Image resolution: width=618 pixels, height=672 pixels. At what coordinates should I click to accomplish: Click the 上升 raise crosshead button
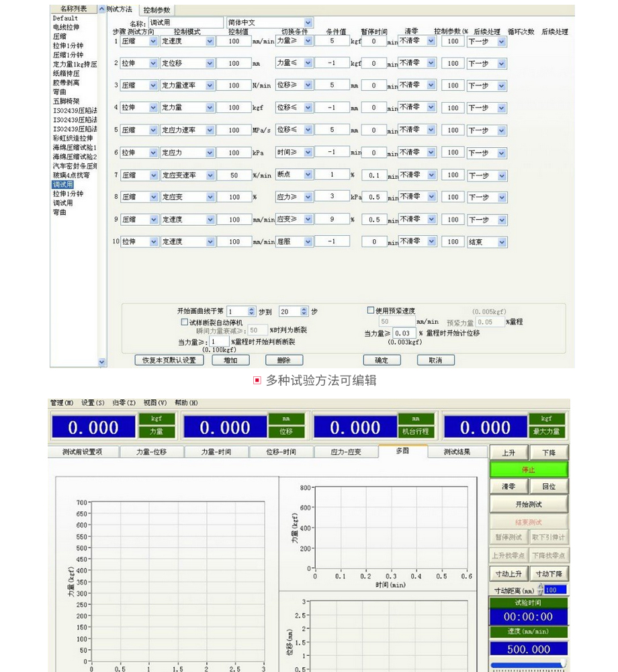[509, 453]
